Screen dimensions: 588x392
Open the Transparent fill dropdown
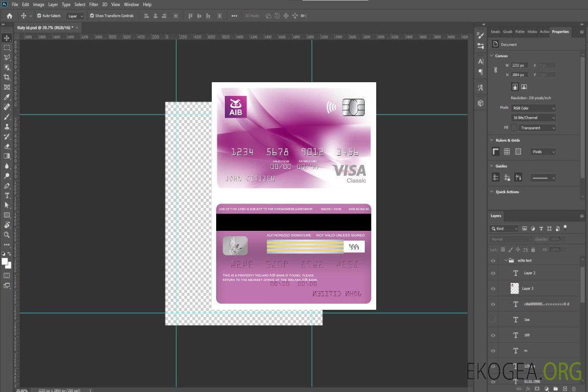(537, 128)
